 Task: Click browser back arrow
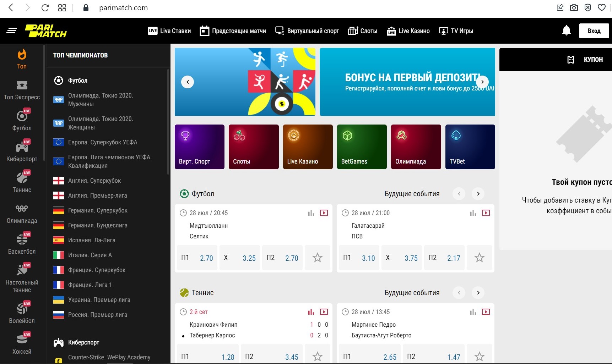(11, 7)
